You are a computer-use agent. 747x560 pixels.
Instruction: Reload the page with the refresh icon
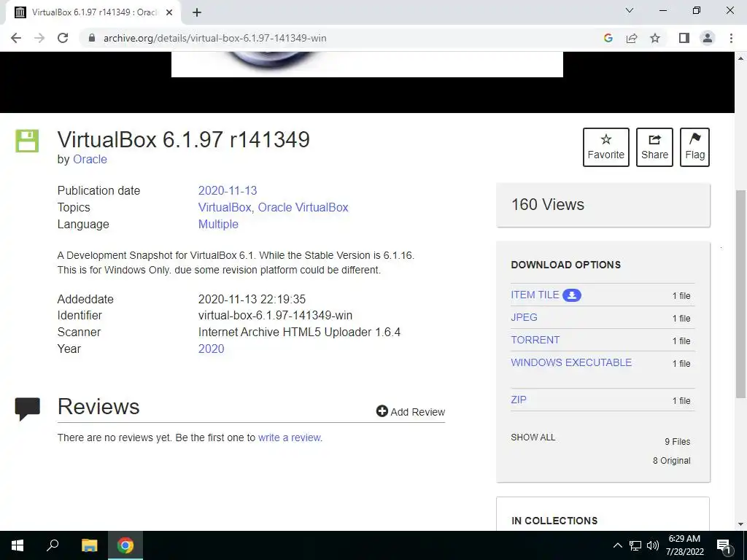(x=63, y=38)
